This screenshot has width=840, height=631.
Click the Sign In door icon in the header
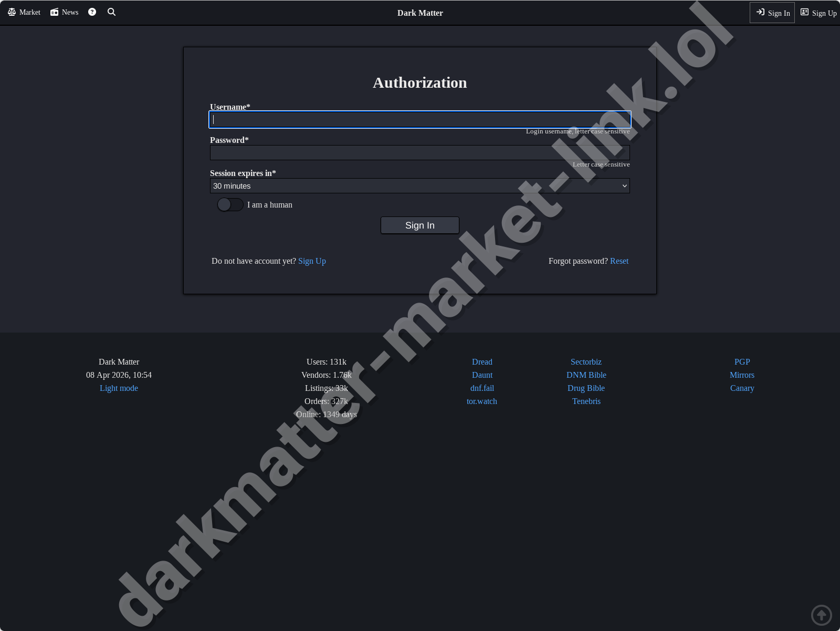761,12
